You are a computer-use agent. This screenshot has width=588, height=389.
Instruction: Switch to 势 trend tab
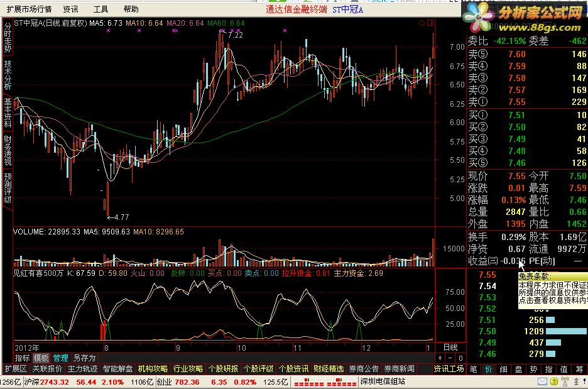pyautogui.click(x=533, y=369)
